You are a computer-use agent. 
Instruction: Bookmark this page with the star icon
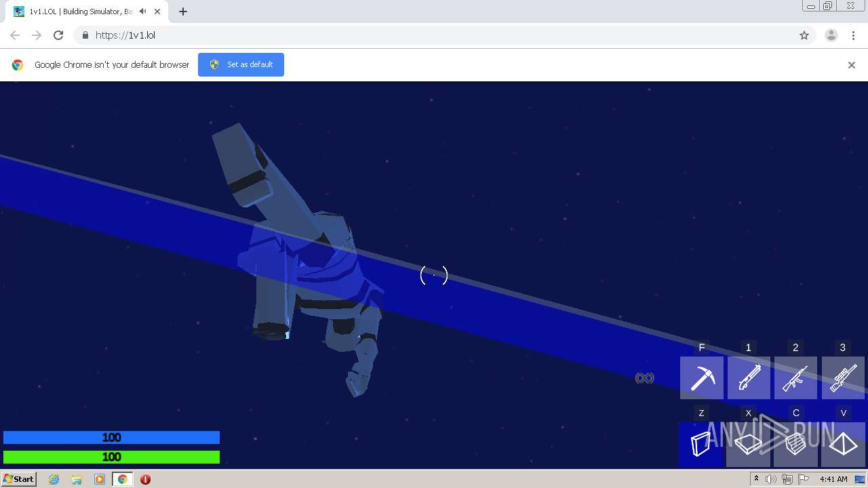[804, 35]
